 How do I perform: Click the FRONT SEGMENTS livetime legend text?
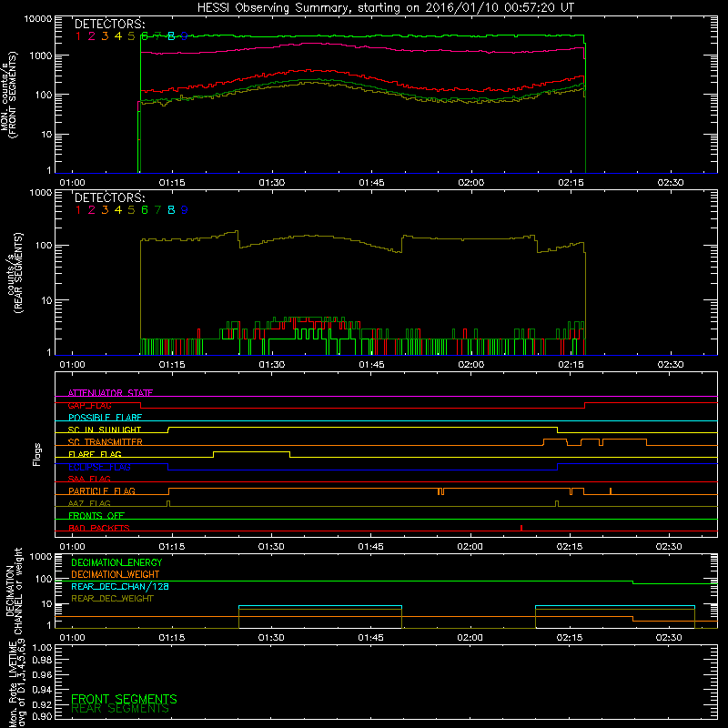point(124,699)
